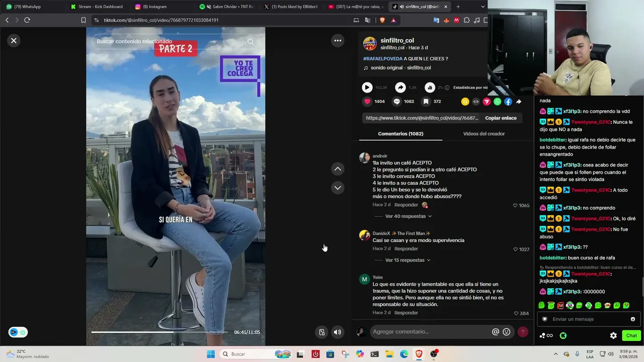644x362 pixels.
Task: Click the Agregar comentario input field
Action: click(x=430, y=332)
